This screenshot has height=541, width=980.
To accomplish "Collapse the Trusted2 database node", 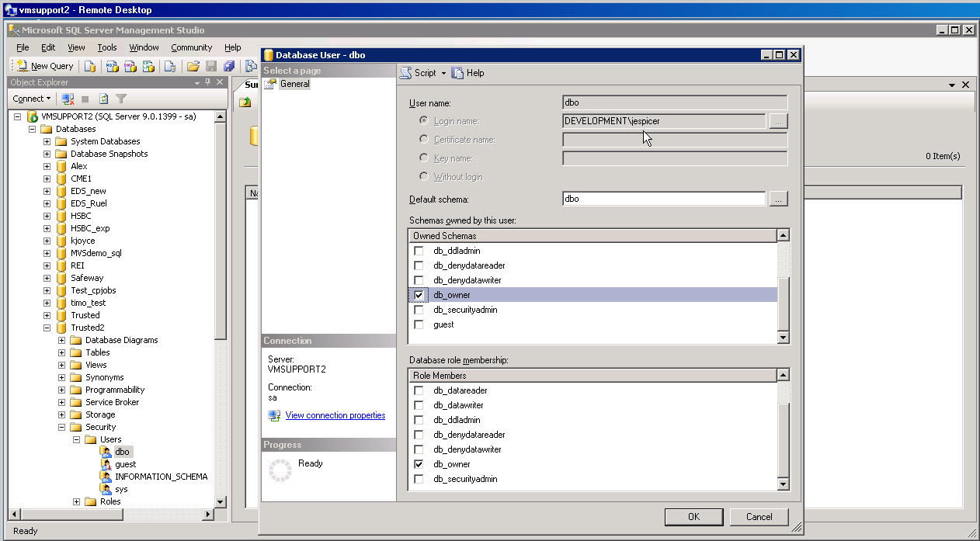I will [47, 328].
